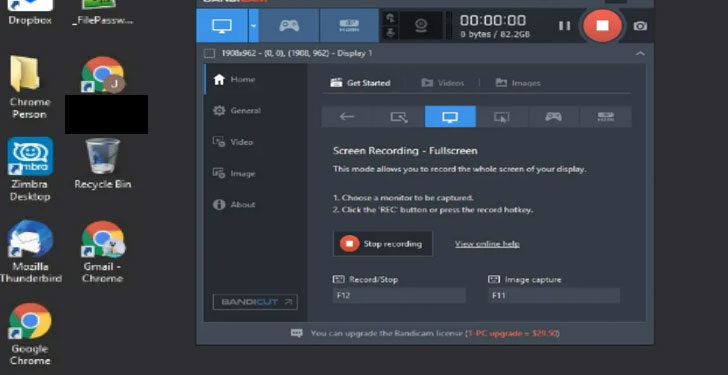This screenshot has height=375, width=728.
Task: Open the About section in sidebar
Action: [234, 205]
